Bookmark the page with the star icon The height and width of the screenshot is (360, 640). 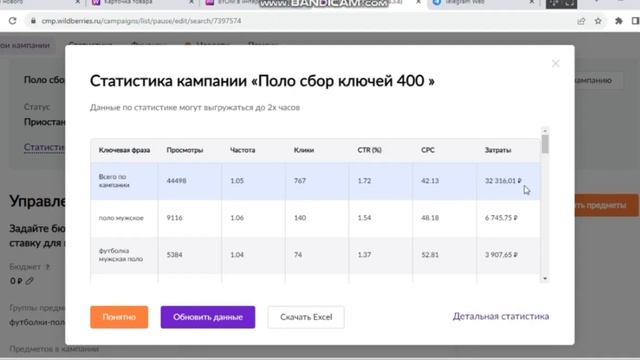pos(598,21)
